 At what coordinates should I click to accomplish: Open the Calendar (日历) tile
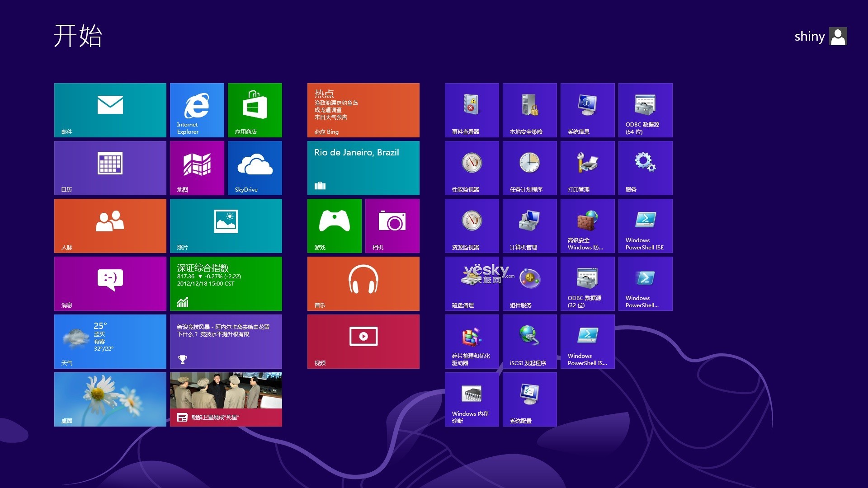click(x=110, y=168)
